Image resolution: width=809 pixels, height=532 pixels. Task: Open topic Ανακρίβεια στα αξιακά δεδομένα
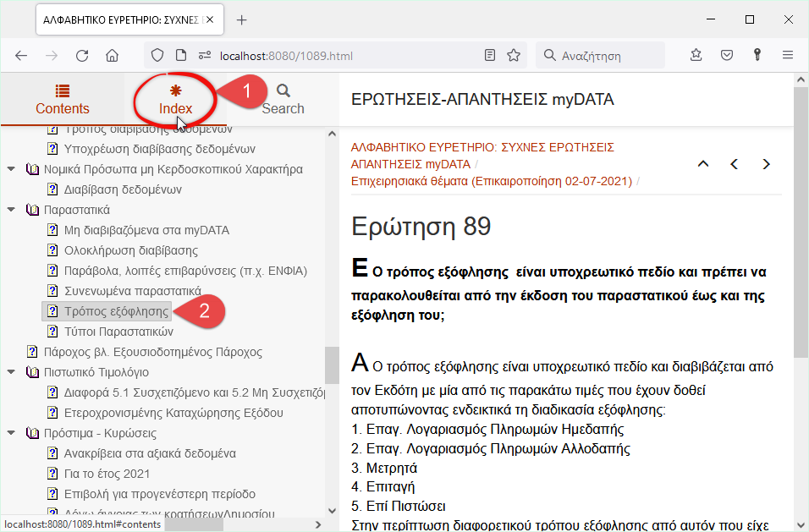tap(150, 453)
